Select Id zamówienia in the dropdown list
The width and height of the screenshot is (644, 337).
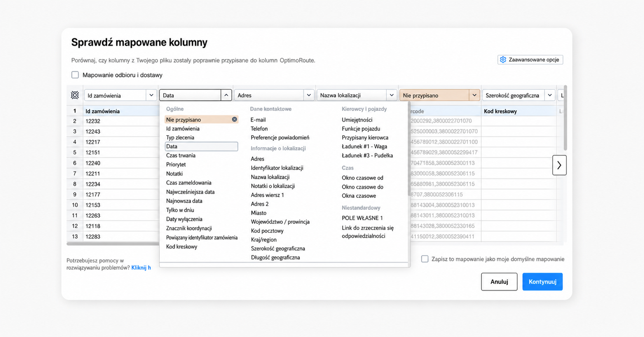[183, 129]
